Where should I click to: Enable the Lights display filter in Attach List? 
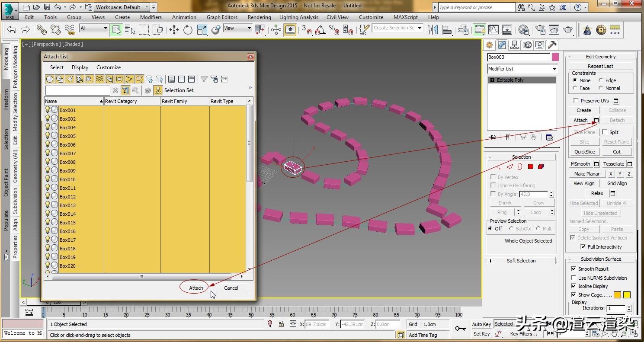pos(69,79)
